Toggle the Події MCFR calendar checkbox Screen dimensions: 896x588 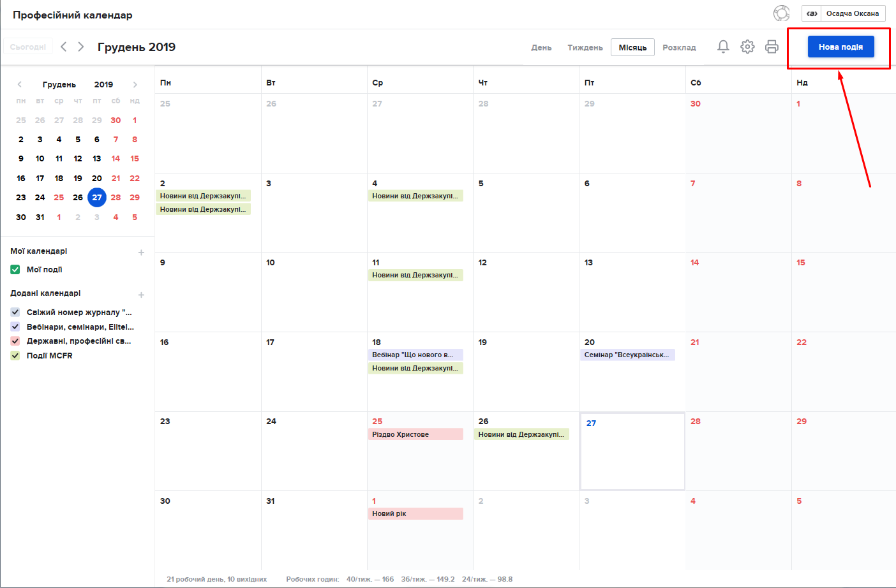point(15,356)
